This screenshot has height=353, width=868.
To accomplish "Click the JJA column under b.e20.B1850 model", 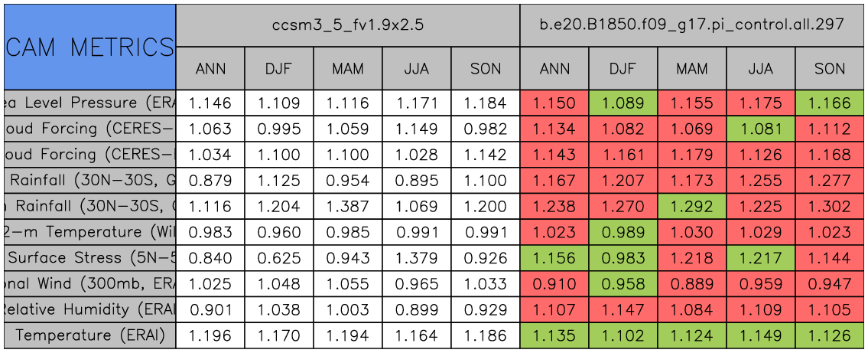I will (761, 69).
